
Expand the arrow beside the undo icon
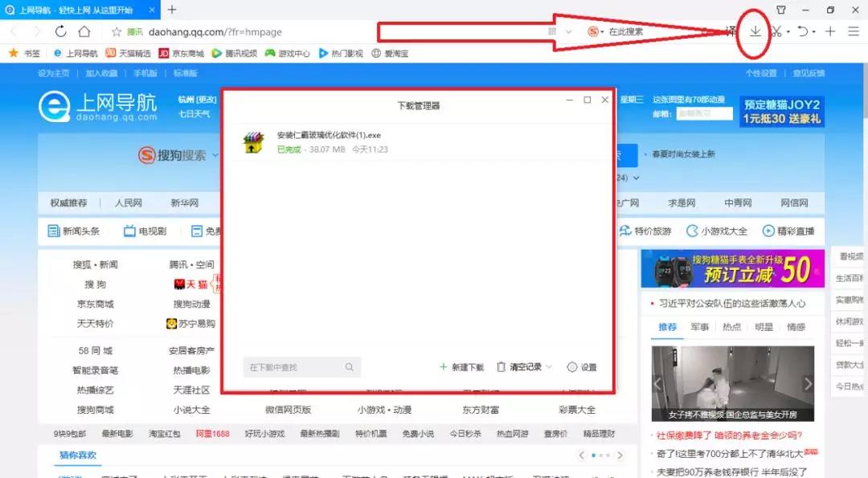[813, 32]
